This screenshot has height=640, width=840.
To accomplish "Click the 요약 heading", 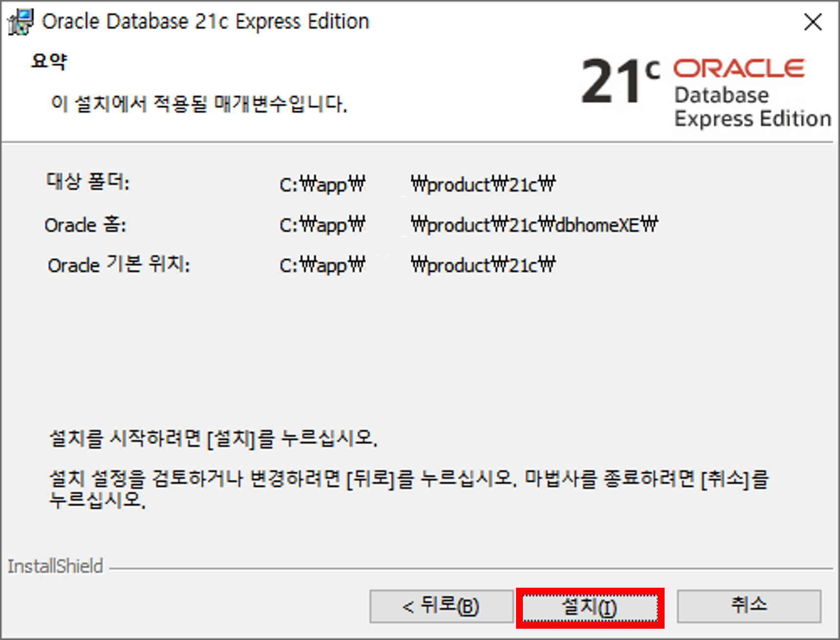I will [x=49, y=62].
